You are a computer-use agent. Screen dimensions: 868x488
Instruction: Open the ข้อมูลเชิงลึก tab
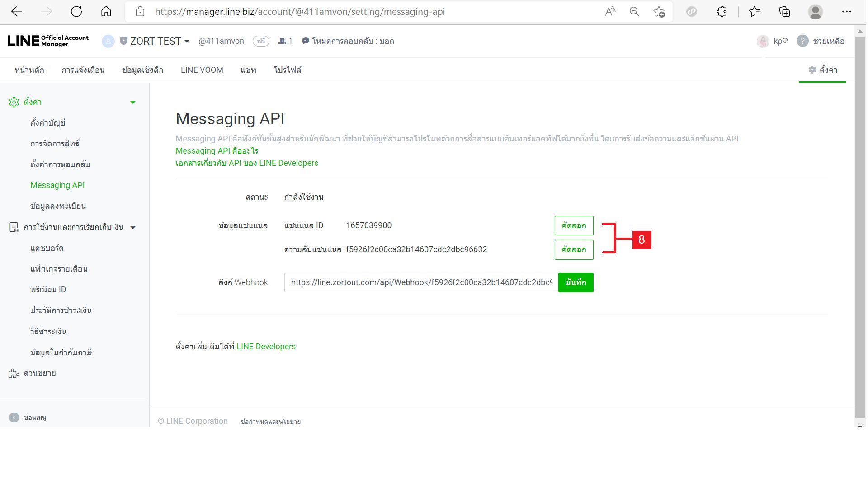coord(142,70)
